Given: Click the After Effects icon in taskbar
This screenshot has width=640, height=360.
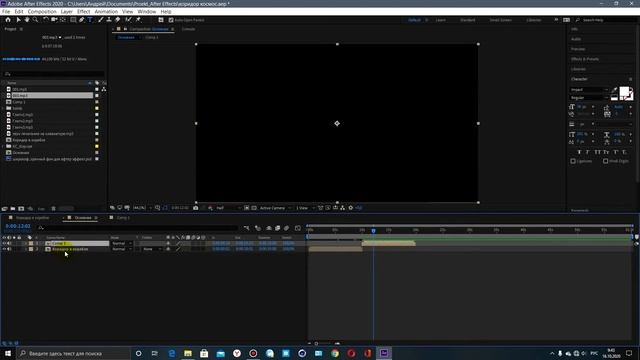Looking at the screenshot, I should click(x=384, y=353).
